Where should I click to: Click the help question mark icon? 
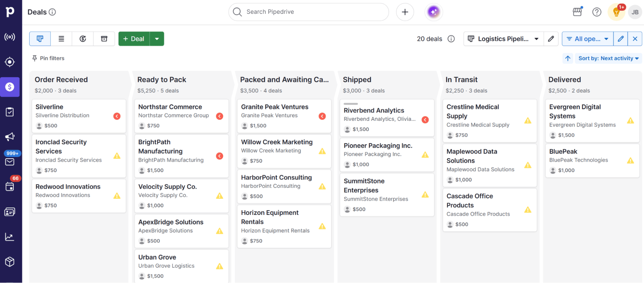pyautogui.click(x=597, y=12)
